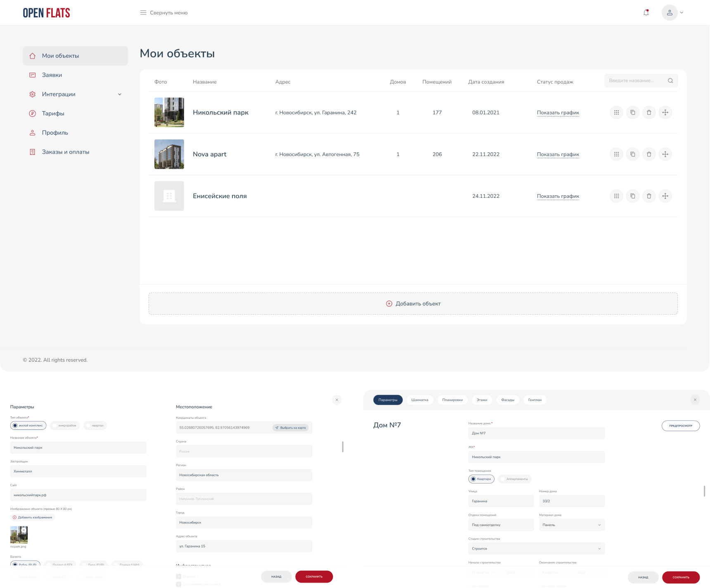Click the move icon for Енисейские поля

click(665, 196)
